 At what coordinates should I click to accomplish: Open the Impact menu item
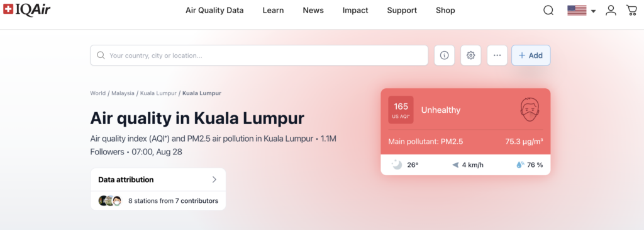pyautogui.click(x=355, y=10)
